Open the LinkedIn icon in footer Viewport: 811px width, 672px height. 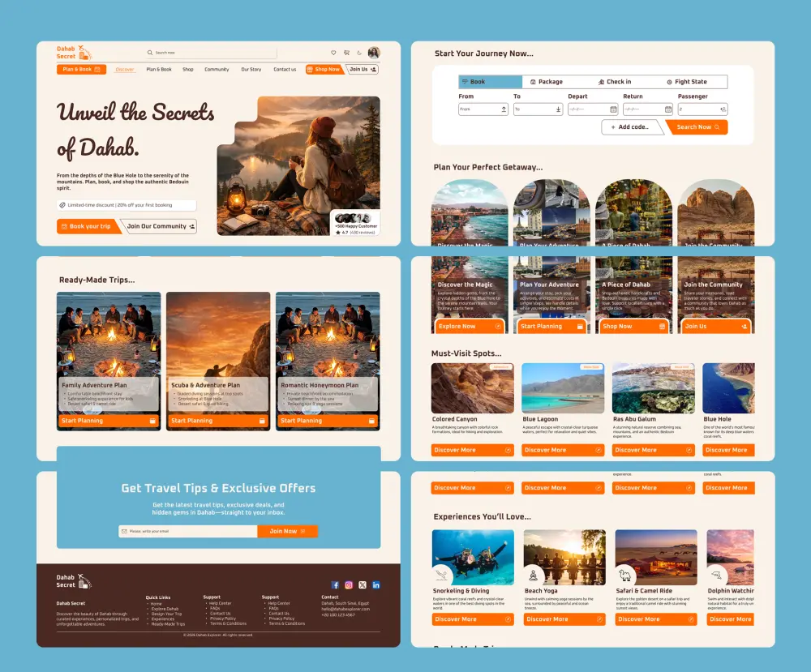[x=376, y=585]
